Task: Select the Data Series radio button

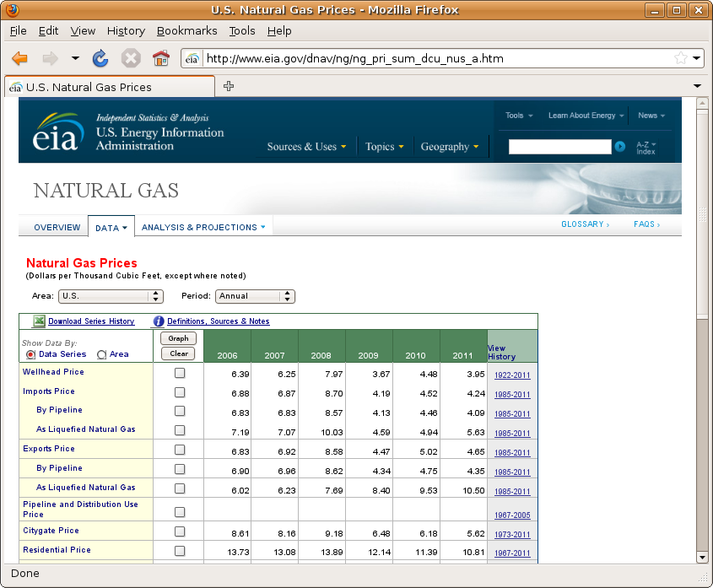Action: point(30,354)
